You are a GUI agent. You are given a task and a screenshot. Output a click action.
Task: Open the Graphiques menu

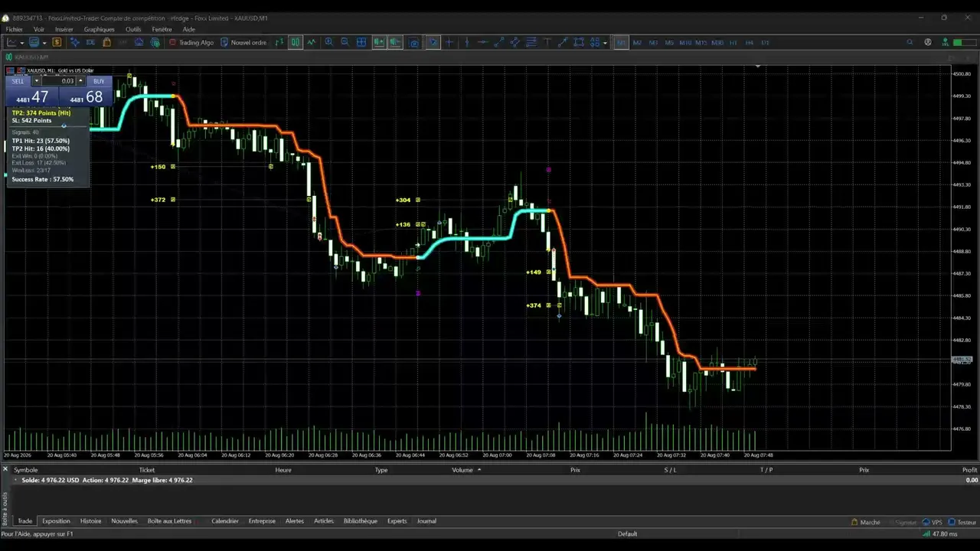coord(99,29)
